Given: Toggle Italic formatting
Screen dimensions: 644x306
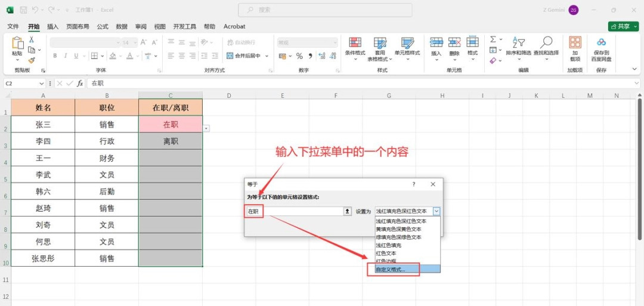Looking at the screenshot, I should click(x=66, y=56).
